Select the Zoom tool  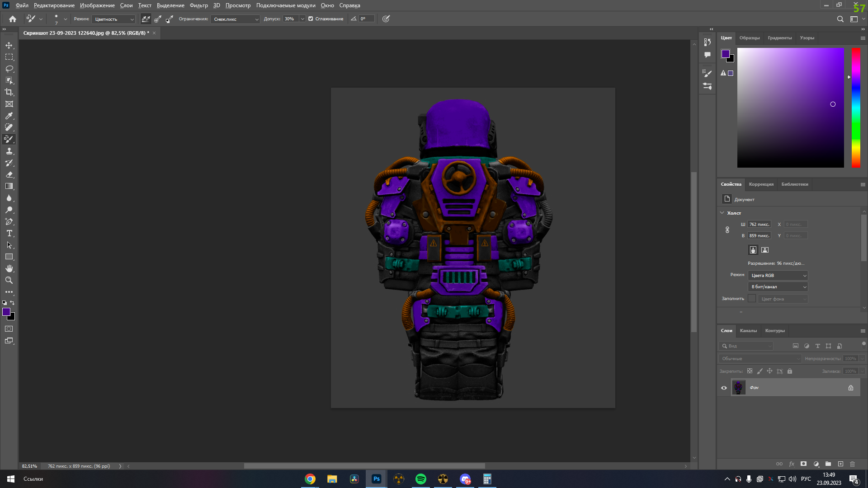pos(9,280)
